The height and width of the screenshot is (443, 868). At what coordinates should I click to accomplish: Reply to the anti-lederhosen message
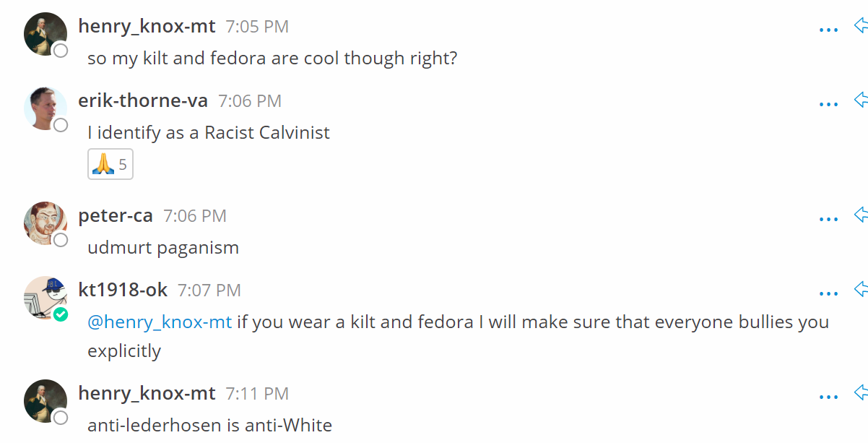tap(861, 393)
